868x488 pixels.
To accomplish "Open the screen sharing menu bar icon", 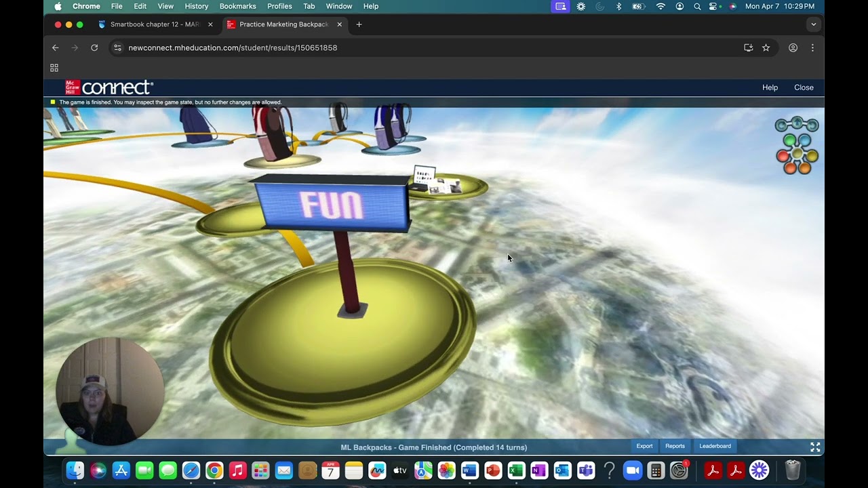I will point(561,6).
